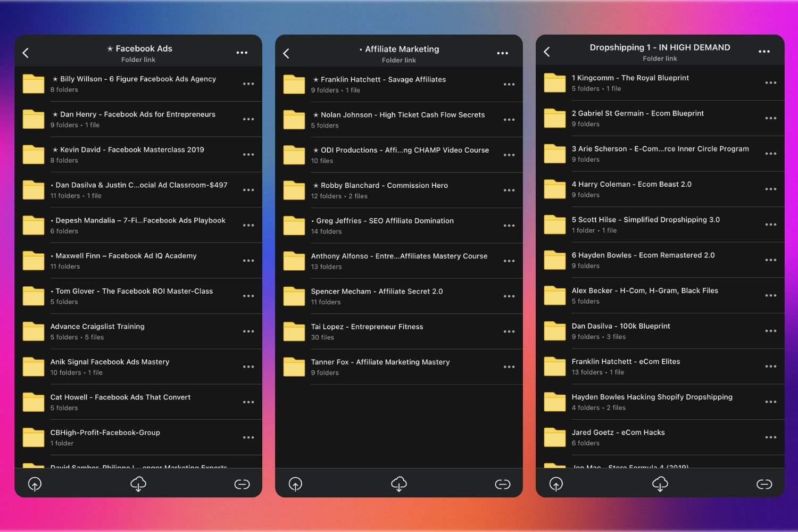Open Dan Henry - Facebook Ads for Entrepreneurs
This screenshot has width=798, height=532.
pyautogui.click(x=138, y=119)
